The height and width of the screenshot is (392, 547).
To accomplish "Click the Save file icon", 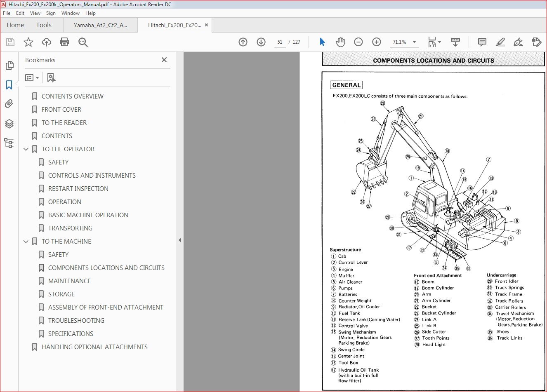I will (10, 42).
